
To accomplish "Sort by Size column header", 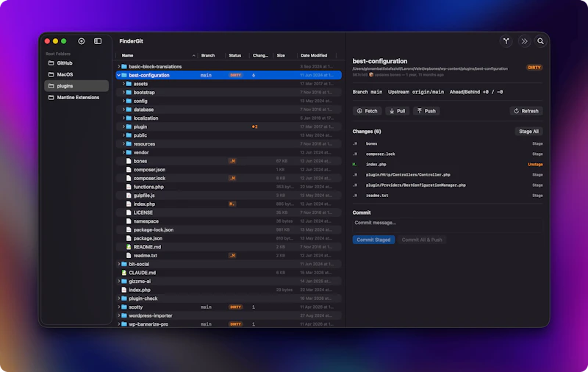I will 281,55.
